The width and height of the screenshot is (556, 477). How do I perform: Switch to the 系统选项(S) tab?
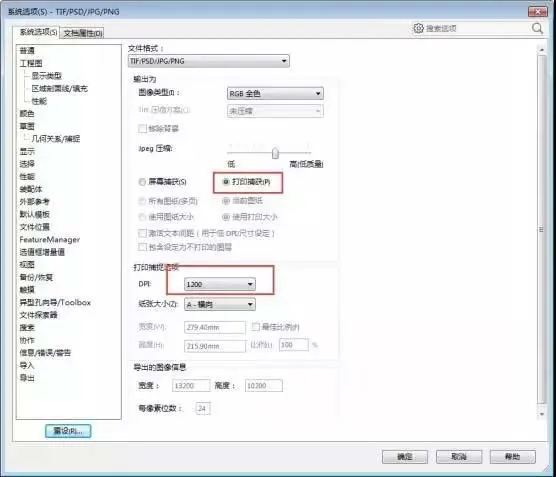coord(38,32)
